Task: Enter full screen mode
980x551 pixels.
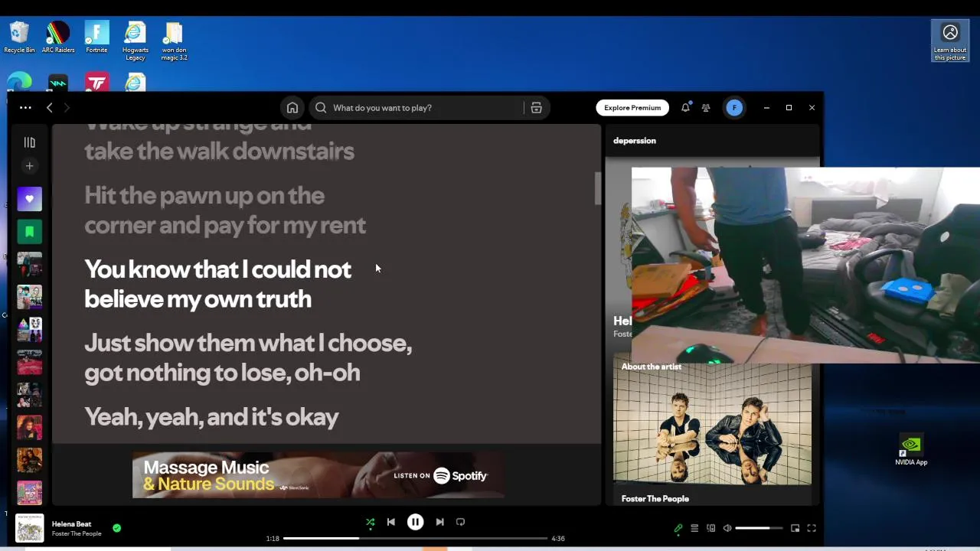Action: [x=812, y=528]
